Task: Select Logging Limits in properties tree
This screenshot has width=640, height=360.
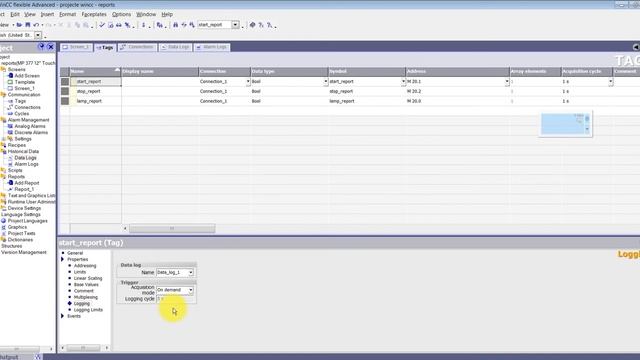Action: point(88,310)
